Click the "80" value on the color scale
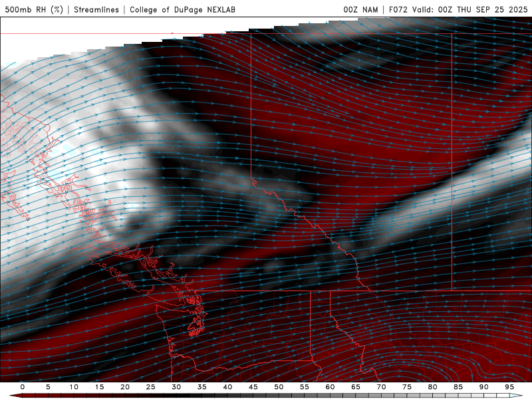 click(432, 387)
